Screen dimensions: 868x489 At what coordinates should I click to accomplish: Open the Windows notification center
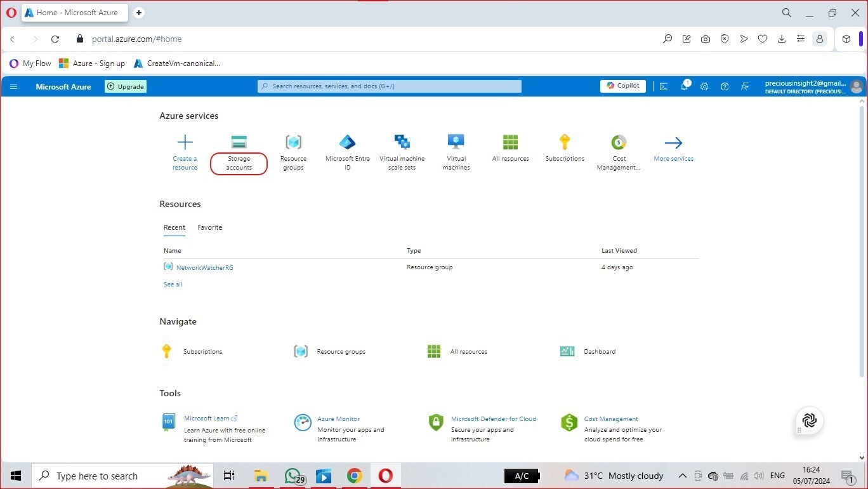coord(848,476)
